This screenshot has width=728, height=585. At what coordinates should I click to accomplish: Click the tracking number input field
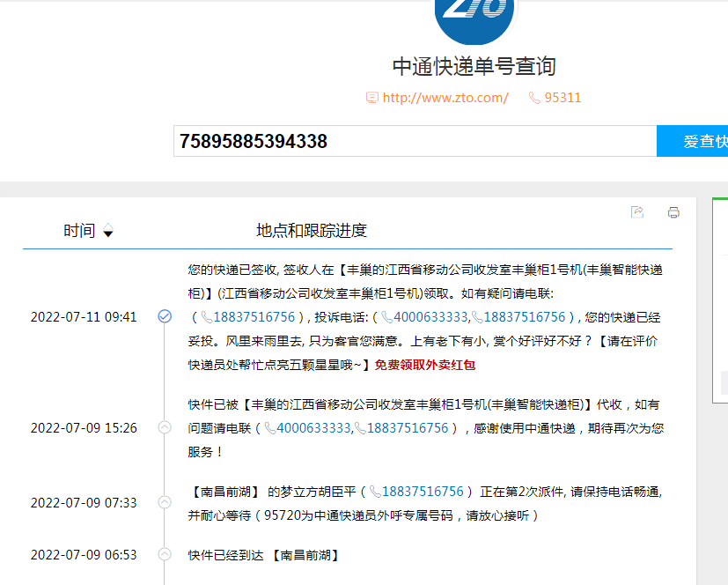point(415,141)
